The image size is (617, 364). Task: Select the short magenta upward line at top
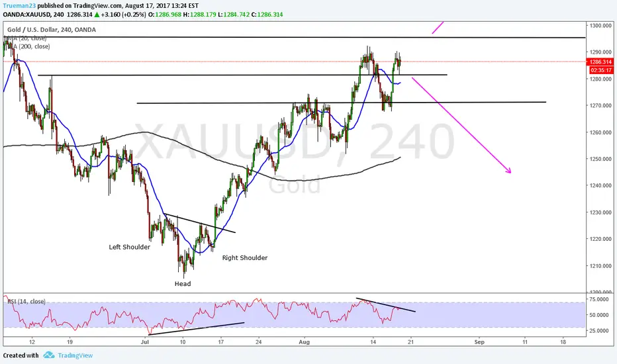[438, 28]
